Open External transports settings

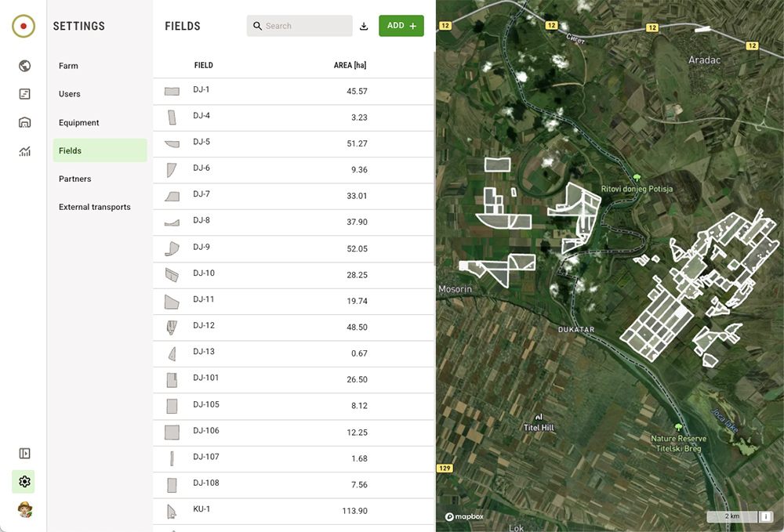coord(100,207)
